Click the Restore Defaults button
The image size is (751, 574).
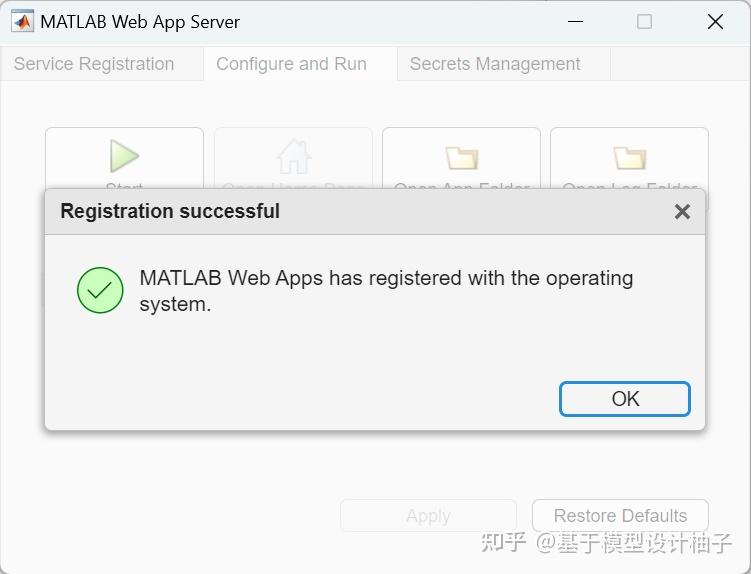point(620,516)
